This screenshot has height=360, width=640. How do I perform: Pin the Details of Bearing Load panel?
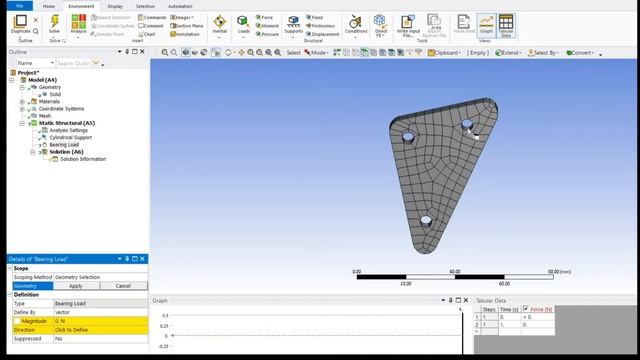point(127,259)
